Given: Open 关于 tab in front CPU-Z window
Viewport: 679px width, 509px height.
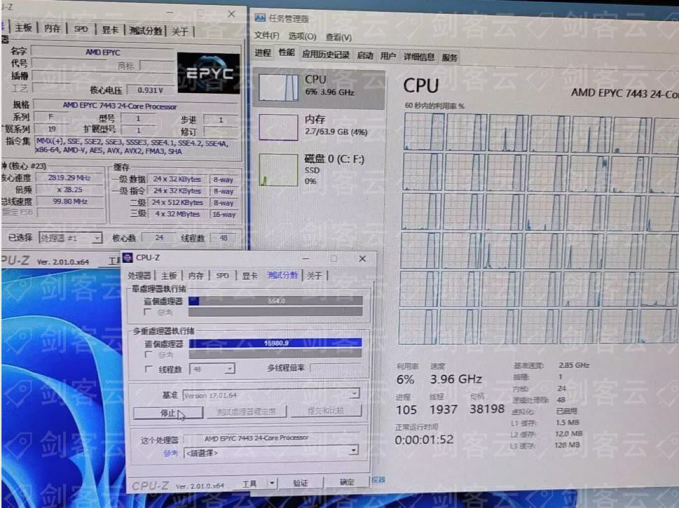Looking at the screenshot, I should pos(315,276).
